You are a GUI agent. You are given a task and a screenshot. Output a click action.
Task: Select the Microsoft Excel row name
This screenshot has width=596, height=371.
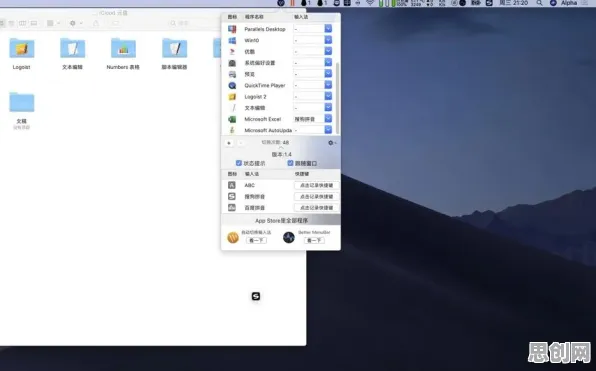click(x=262, y=119)
